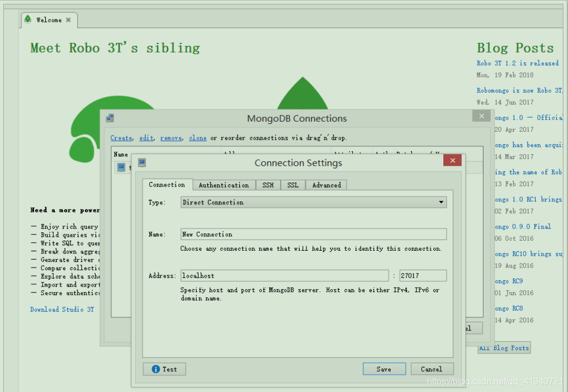
Task: Open Download Studio 3T link
Action: coord(62,309)
